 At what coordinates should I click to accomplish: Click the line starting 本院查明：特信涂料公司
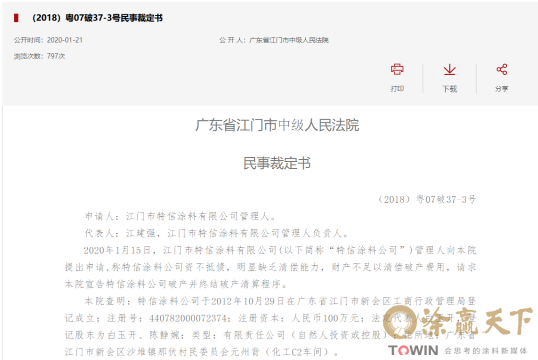[x=280, y=301]
